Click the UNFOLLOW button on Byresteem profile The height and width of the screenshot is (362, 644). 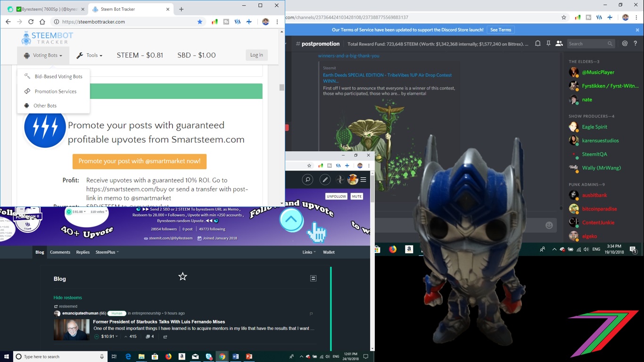tap(336, 196)
